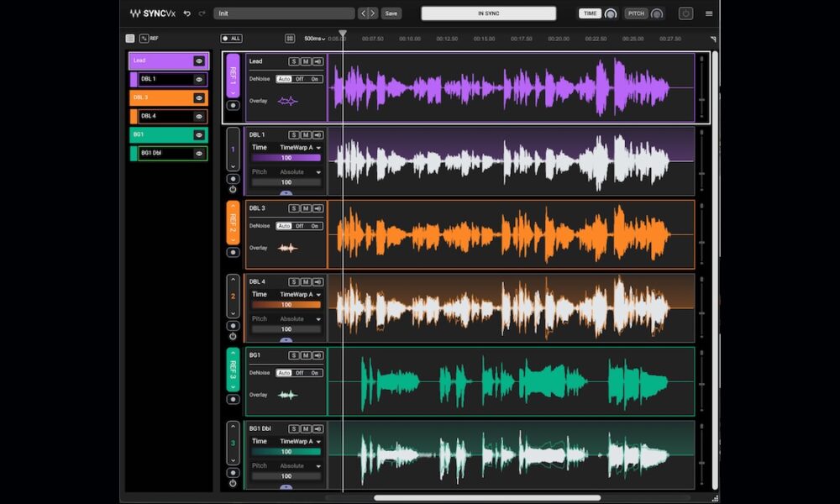The height and width of the screenshot is (504, 840).
Task: Set DeNoise to Off on the Lead track
Action: pos(300,79)
